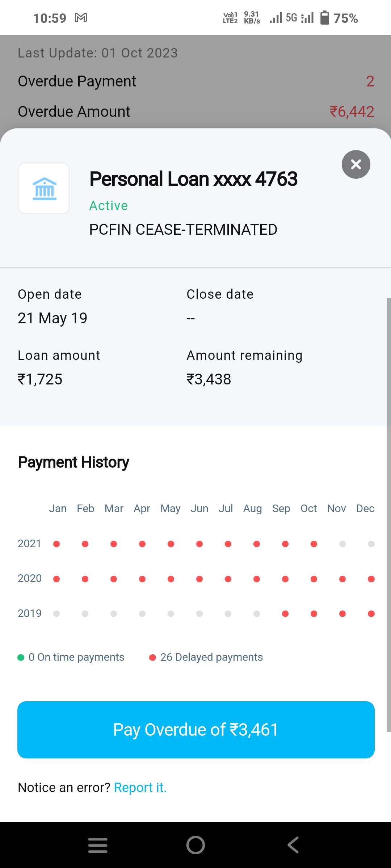Viewport: 391px width, 868px height.
Task: Tap the battery icon in status bar
Action: (325, 17)
